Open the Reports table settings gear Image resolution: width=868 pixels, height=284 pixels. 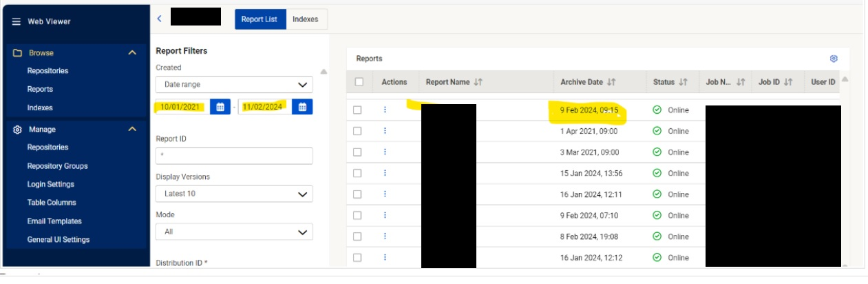(x=834, y=59)
